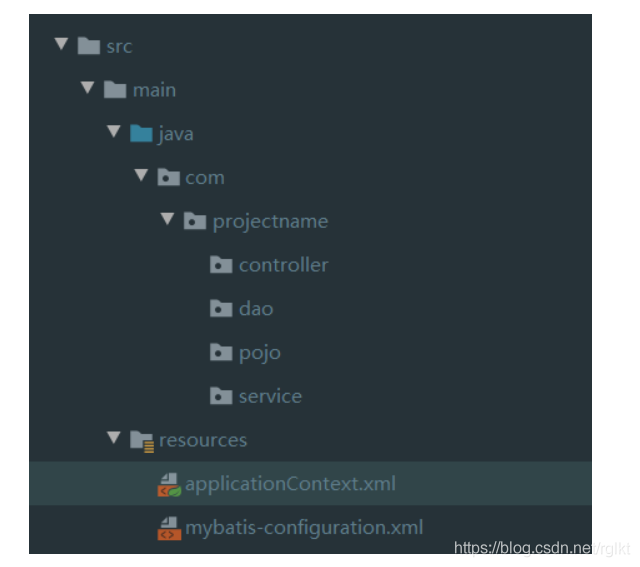Screen dimensions: 640x567
Task: Click the mybatis-configuration.xml file icon
Action: [x=169, y=528]
